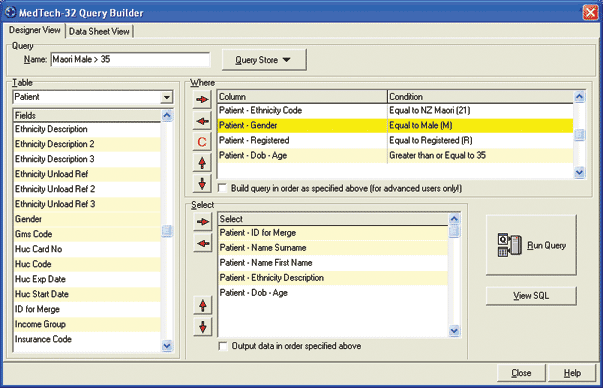Open the Table dropdown showing Patient
The width and height of the screenshot is (603, 388).
[x=167, y=97]
